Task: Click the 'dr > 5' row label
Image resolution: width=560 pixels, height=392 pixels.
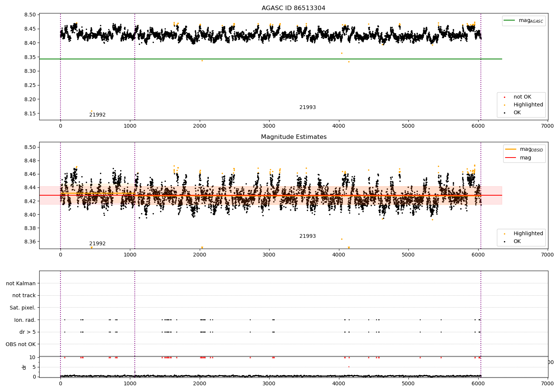Action: pos(28,332)
